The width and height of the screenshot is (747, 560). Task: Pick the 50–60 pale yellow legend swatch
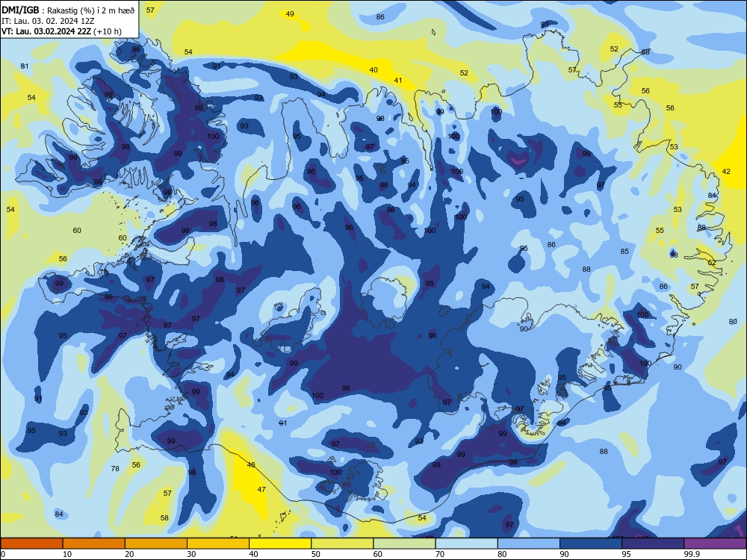click(x=342, y=544)
